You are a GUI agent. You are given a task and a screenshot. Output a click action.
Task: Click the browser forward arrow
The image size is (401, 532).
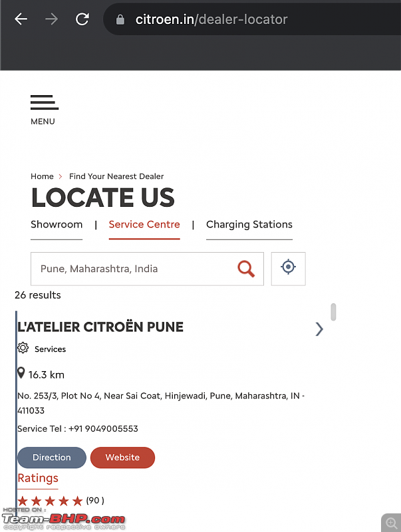pos(52,19)
